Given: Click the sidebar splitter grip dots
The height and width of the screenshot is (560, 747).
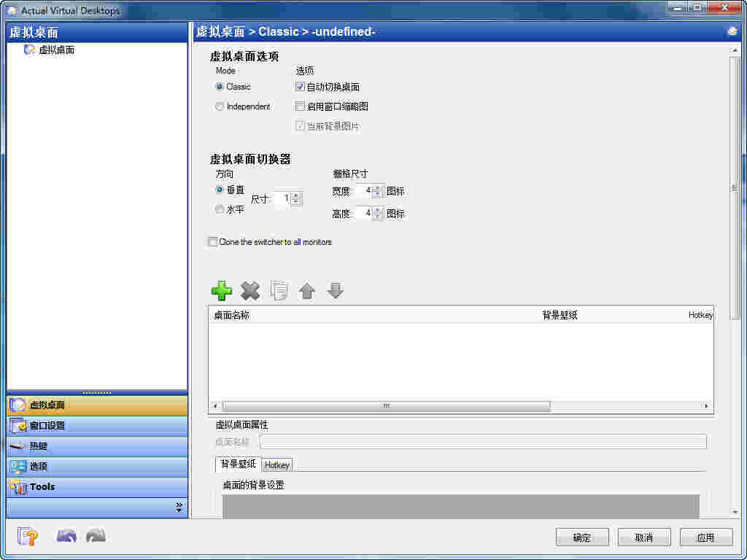Looking at the screenshot, I should point(97,393).
